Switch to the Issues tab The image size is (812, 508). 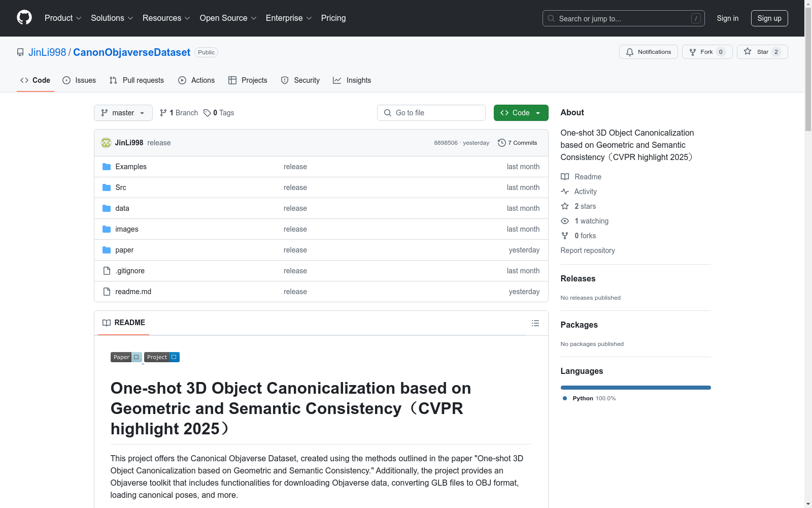(x=79, y=80)
